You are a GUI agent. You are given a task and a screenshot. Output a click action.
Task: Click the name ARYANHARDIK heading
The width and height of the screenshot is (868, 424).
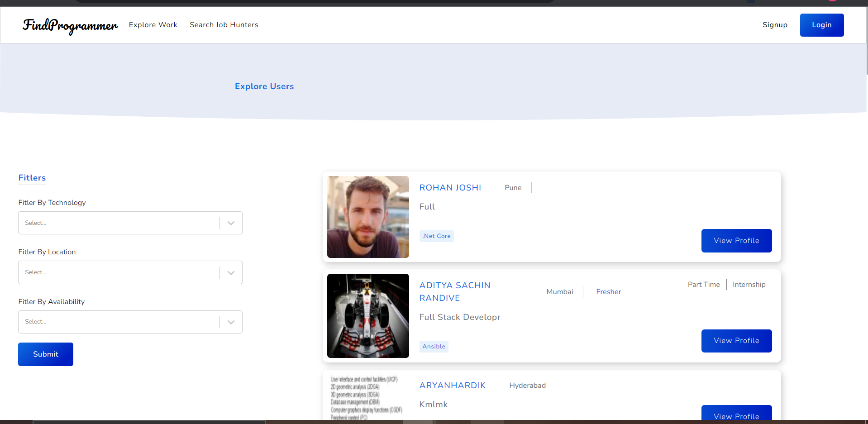click(452, 385)
